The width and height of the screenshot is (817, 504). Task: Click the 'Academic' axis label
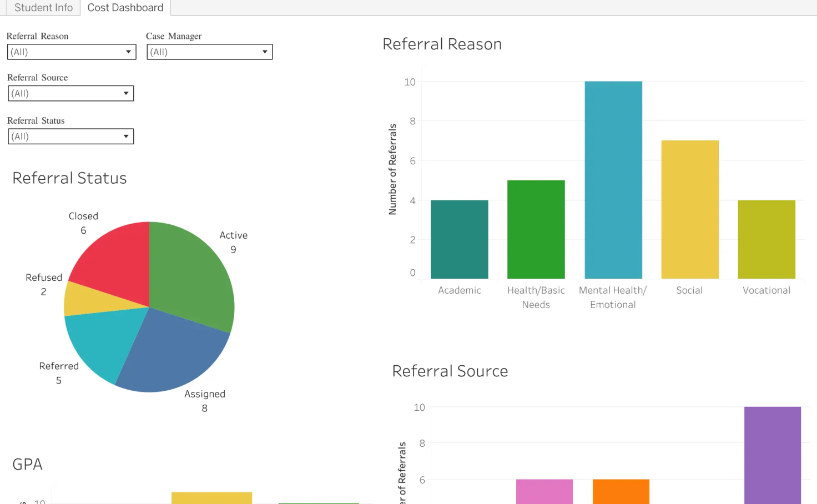pos(460,290)
